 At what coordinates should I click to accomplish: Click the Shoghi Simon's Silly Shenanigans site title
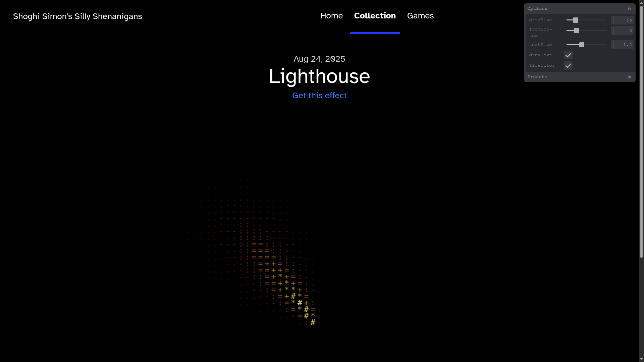(x=77, y=16)
